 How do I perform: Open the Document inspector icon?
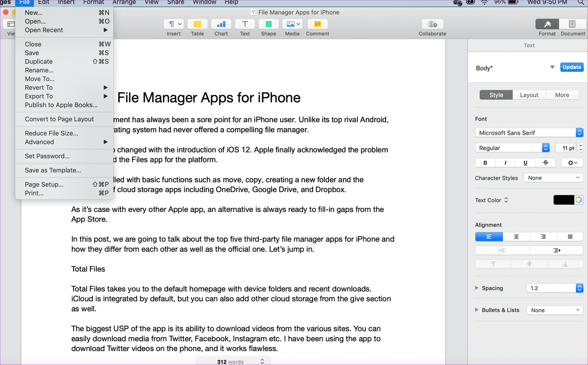pyautogui.click(x=572, y=24)
